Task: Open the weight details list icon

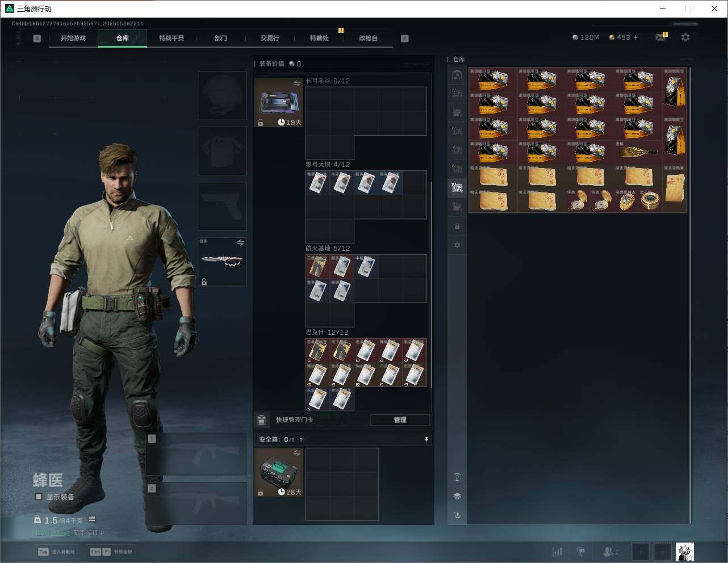Action: tap(92, 519)
